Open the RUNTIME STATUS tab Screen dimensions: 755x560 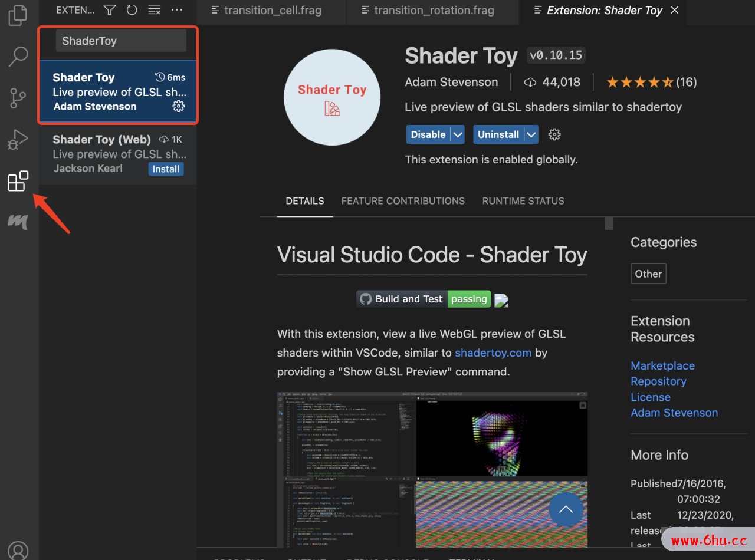point(523,201)
